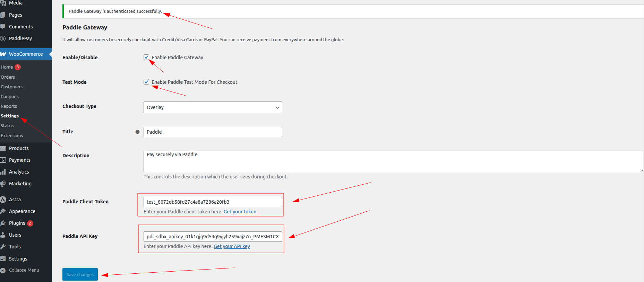Open WooCommerce Customers submenu item
This screenshot has height=282, width=644.
point(11,87)
